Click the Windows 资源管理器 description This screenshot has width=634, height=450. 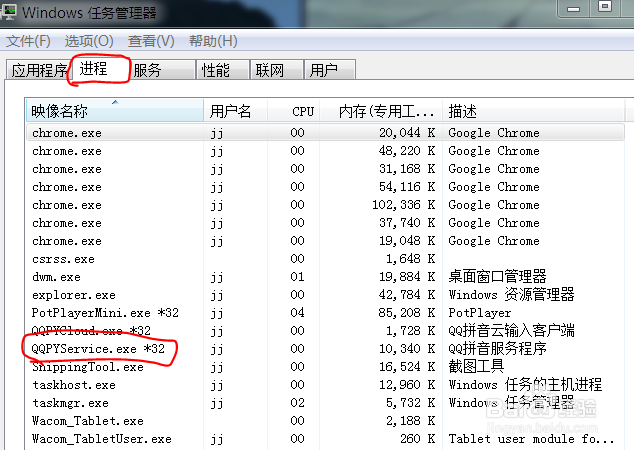tap(511, 294)
